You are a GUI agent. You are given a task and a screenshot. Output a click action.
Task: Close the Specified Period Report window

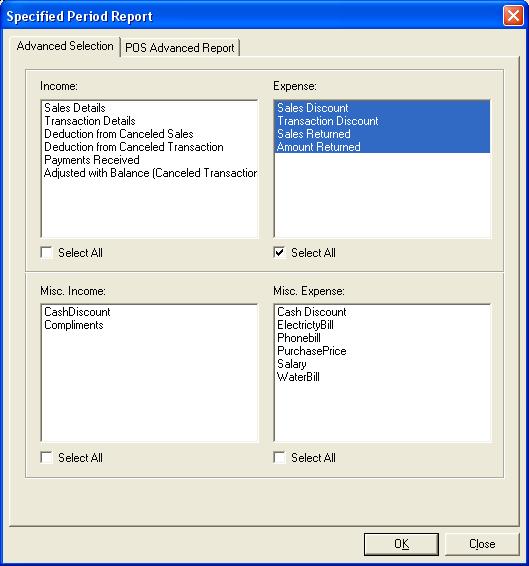513,16
